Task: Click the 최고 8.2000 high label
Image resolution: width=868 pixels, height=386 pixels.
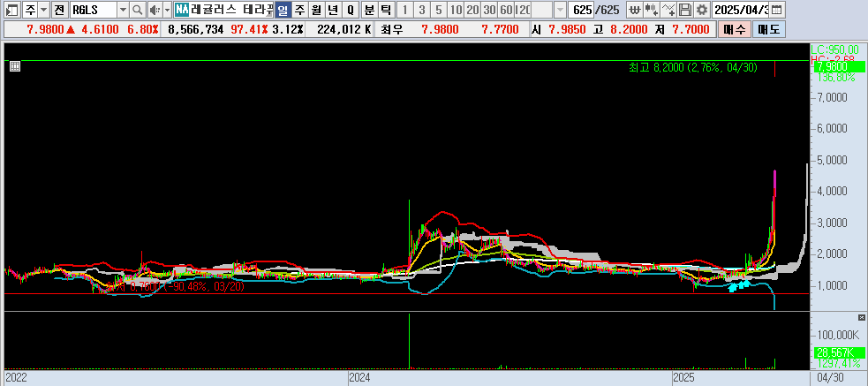Action: coord(693,67)
